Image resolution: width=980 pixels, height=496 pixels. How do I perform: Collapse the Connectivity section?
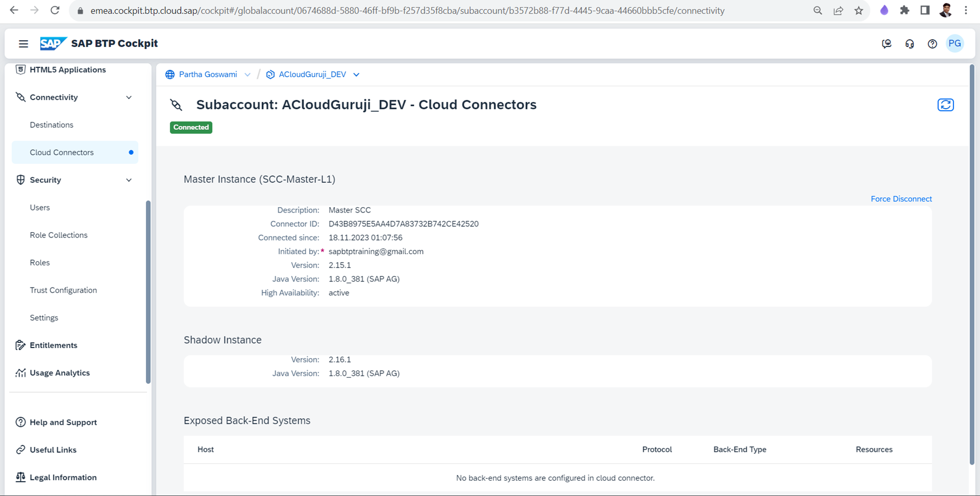(x=129, y=97)
